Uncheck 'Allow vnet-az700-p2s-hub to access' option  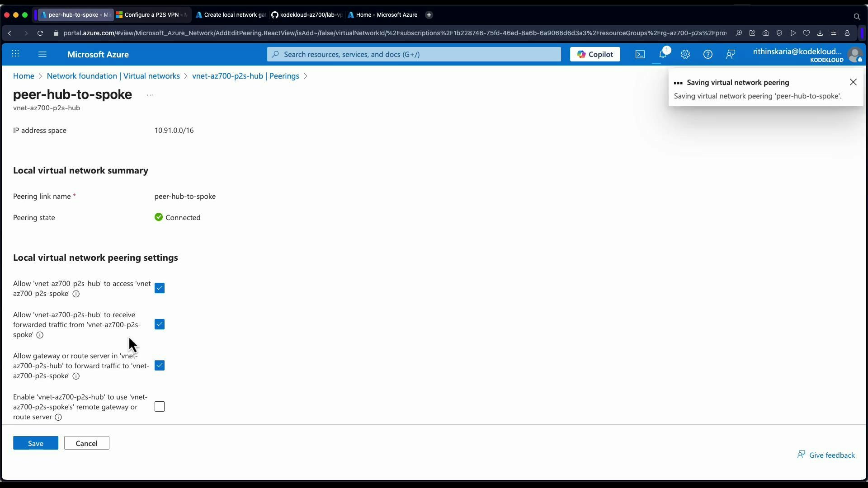159,288
